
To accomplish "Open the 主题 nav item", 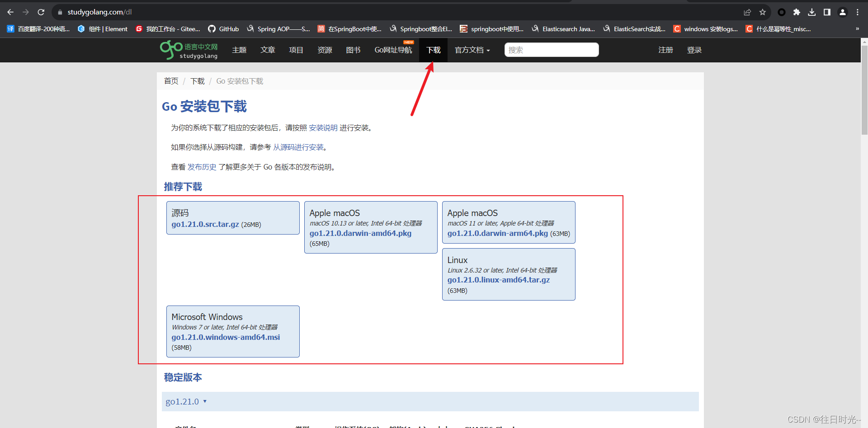I will coord(239,50).
